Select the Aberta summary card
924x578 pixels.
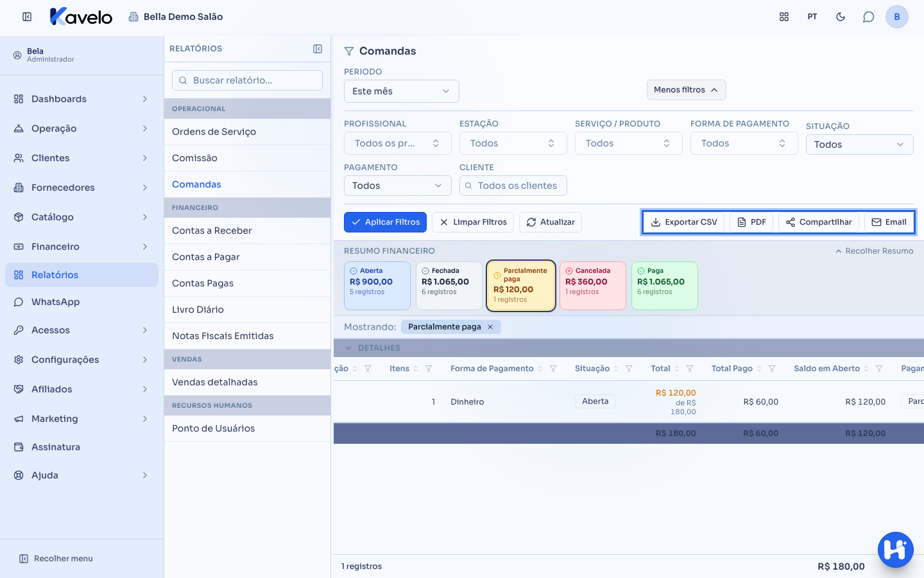[377, 286]
